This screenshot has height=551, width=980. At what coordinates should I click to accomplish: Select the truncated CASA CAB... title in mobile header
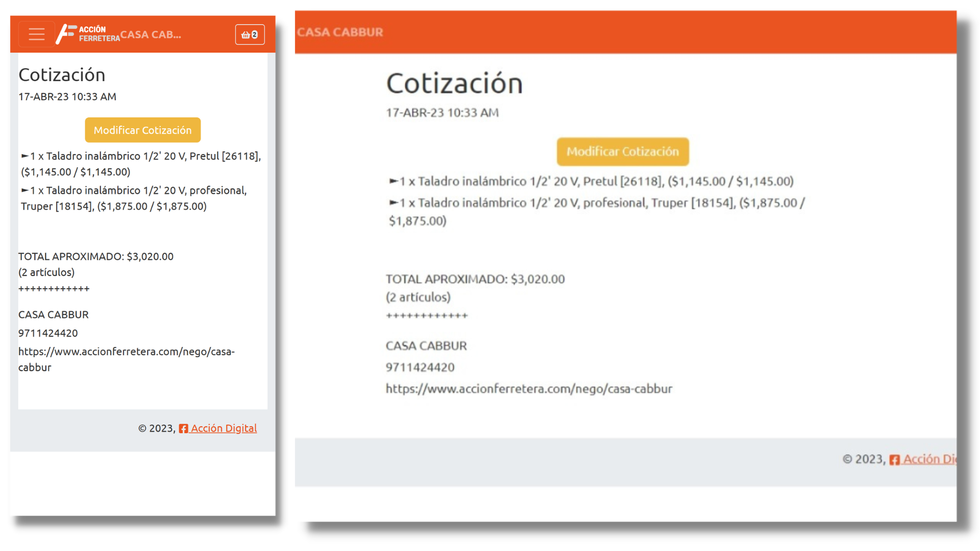151,35
